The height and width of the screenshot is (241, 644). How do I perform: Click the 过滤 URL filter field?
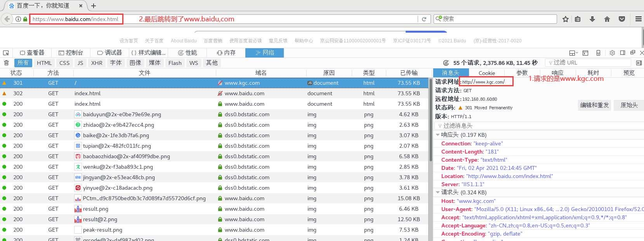pyautogui.click(x=588, y=63)
